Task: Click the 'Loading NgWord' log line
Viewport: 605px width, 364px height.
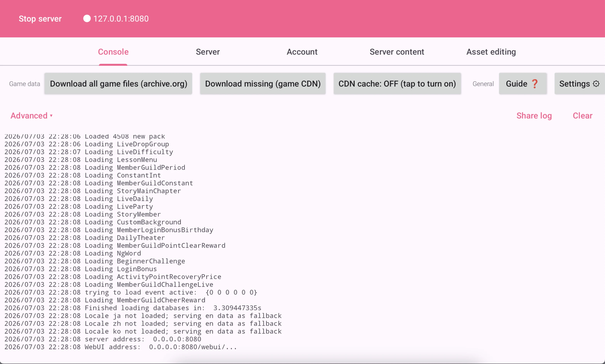Action: click(73, 253)
